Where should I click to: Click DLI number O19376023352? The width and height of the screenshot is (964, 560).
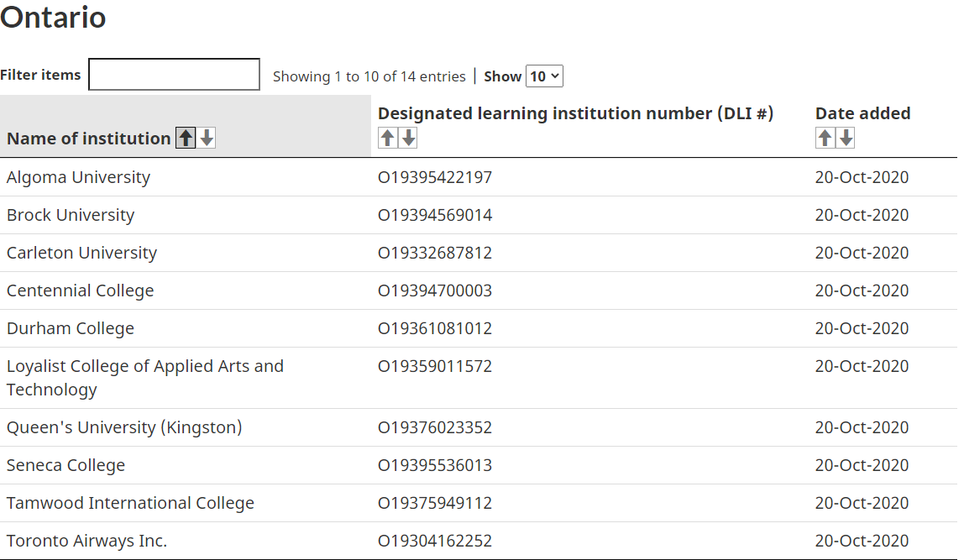pos(435,427)
